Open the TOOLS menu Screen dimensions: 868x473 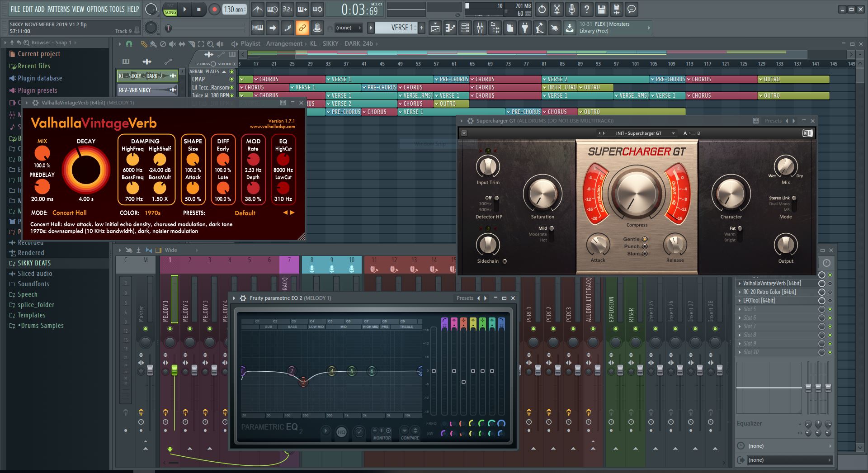[x=117, y=9]
